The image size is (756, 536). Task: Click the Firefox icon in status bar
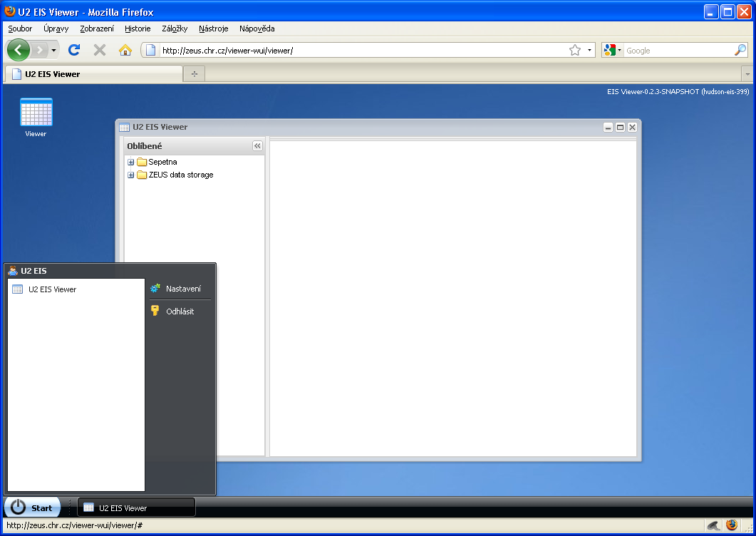point(732,525)
